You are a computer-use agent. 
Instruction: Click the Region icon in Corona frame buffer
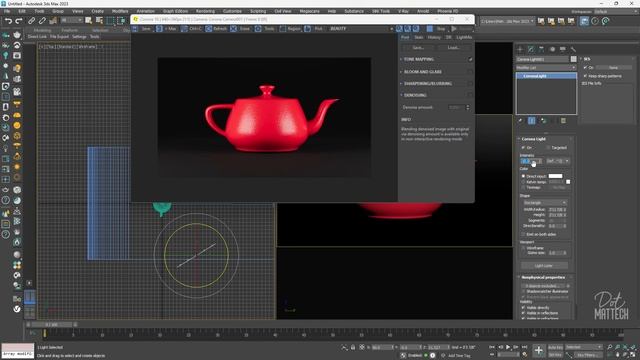[x=283, y=29]
